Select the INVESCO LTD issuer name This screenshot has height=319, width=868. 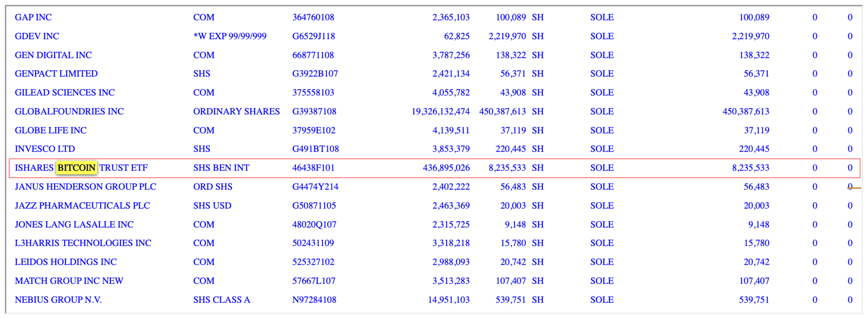[45, 149]
